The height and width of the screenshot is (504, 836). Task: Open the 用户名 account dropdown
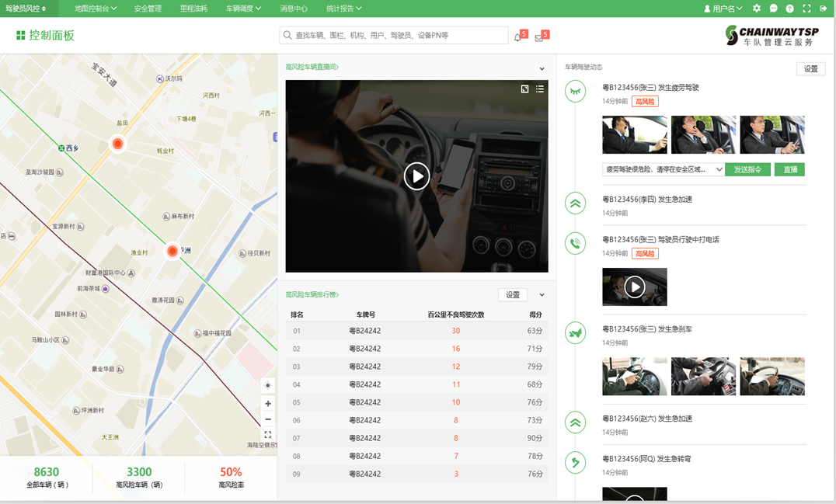pyautogui.click(x=723, y=9)
